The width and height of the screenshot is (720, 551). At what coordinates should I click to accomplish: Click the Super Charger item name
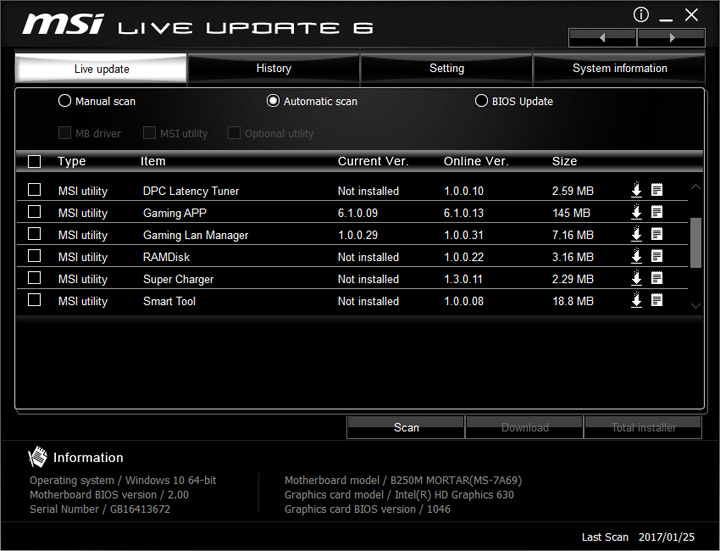tap(178, 279)
